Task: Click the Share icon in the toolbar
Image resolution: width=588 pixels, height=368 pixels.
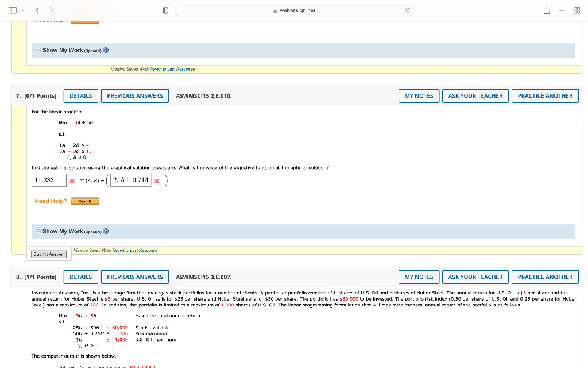Action: click(547, 10)
